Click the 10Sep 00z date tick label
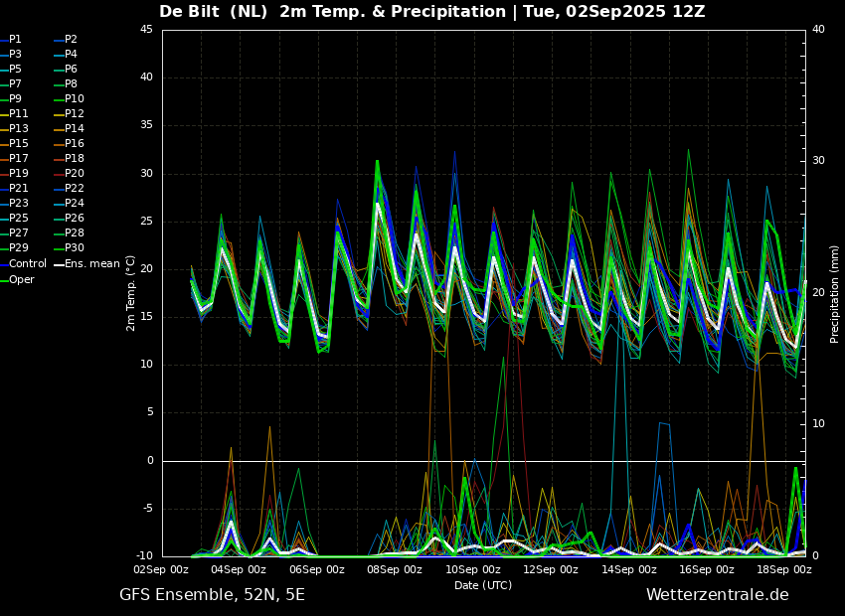 pos(473,570)
